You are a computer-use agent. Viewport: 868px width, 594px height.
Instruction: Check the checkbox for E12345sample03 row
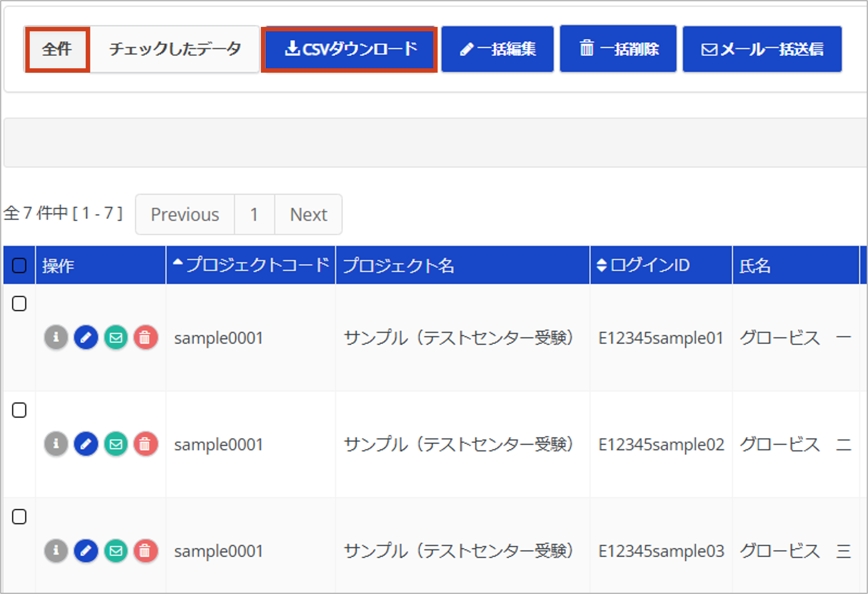(x=19, y=517)
